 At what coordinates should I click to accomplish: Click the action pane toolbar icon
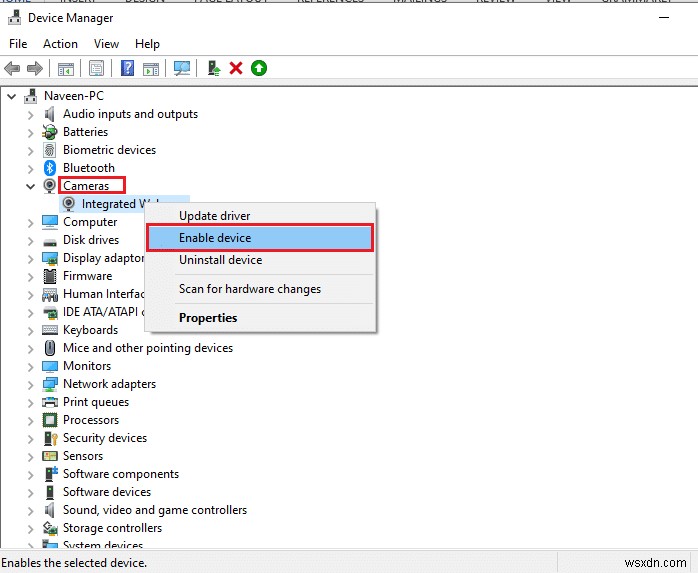point(151,69)
